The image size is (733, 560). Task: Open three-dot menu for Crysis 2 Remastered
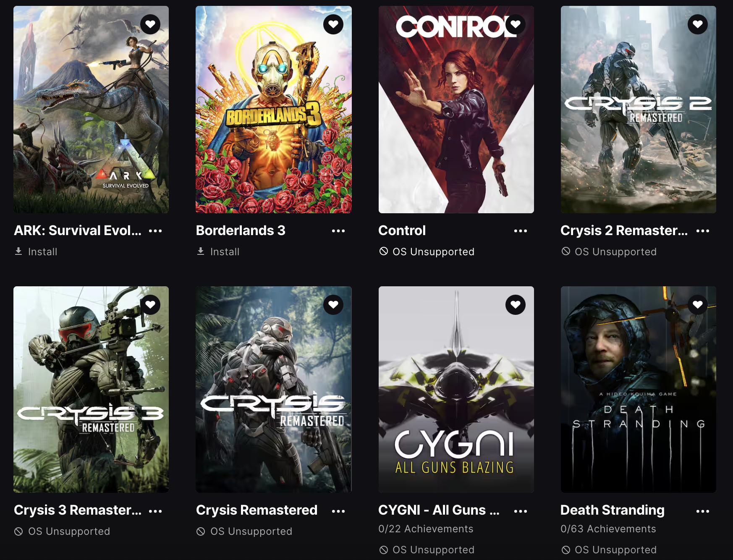pyautogui.click(x=703, y=231)
